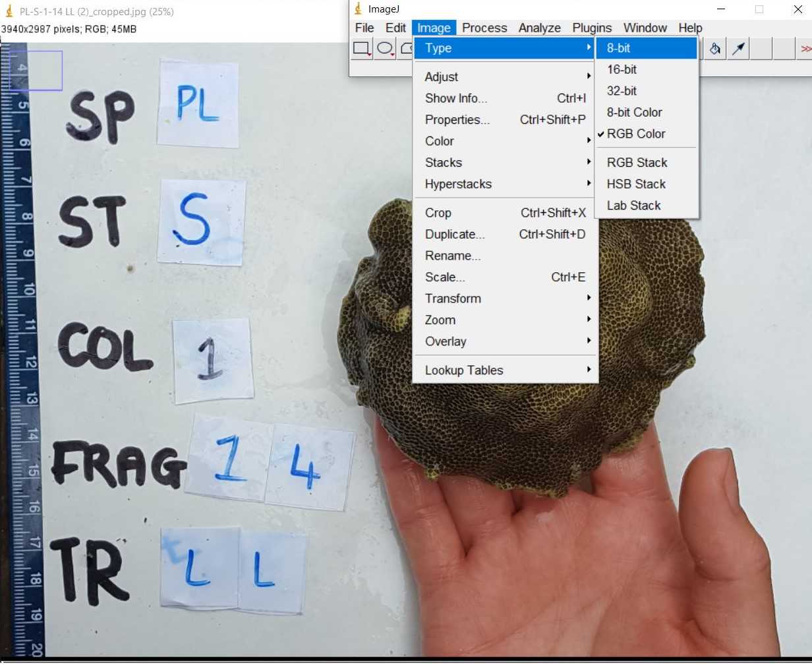Image resolution: width=812 pixels, height=665 pixels.
Task: Open the Analyze menu
Action: coord(540,28)
